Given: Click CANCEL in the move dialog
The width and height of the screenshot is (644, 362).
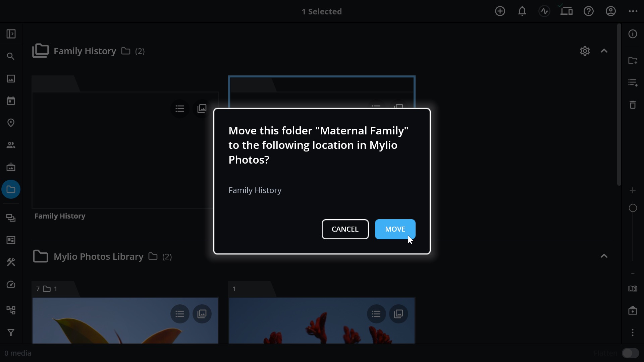Looking at the screenshot, I should [x=345, y=229].
